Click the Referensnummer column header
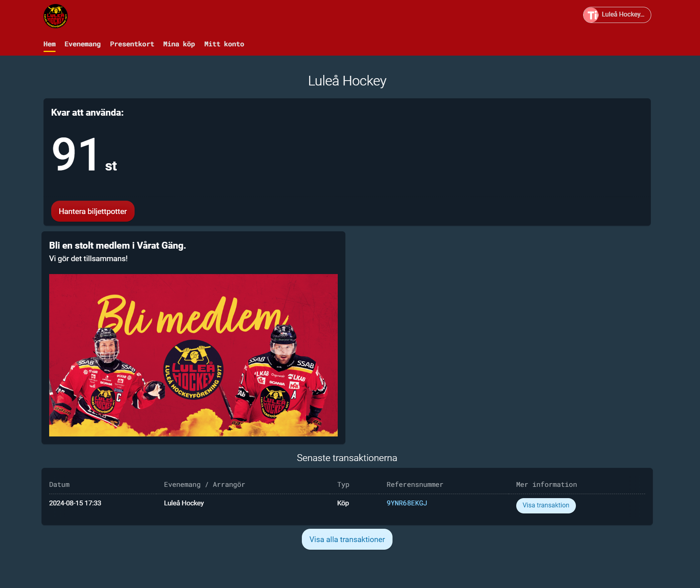The width and height of the screenshot is (700, 588). [x=415, y=484]
